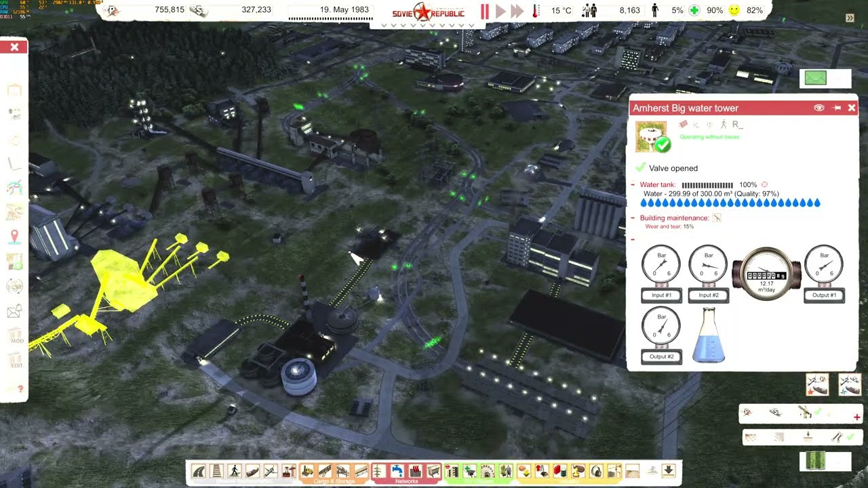Open the healthcare buildings menu
The height and width of the screenshot is (488, 868).
(470, 470)
